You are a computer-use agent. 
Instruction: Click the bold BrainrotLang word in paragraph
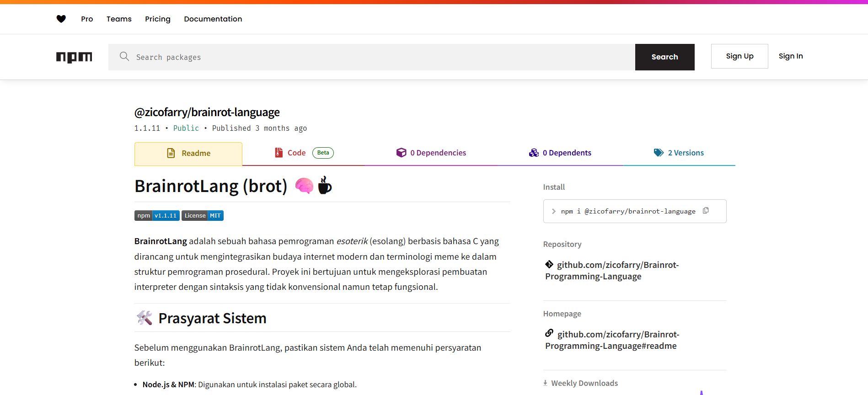(161, 241)
